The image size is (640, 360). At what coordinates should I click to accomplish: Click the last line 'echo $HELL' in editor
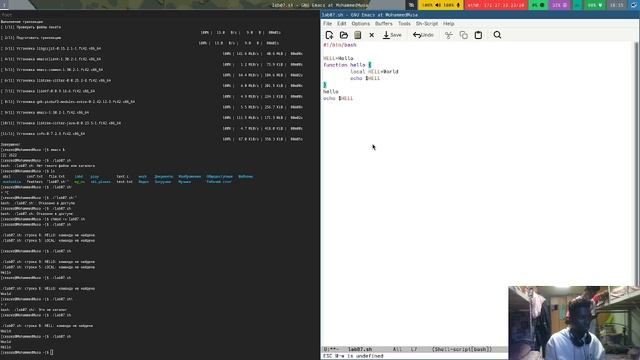(x=338, y=98)
